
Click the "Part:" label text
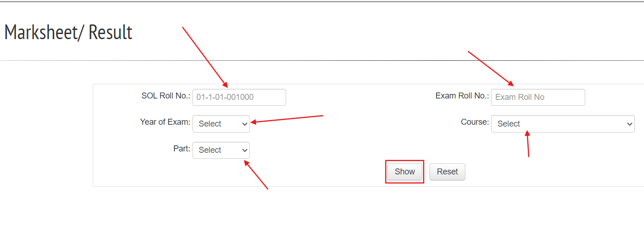181,149
